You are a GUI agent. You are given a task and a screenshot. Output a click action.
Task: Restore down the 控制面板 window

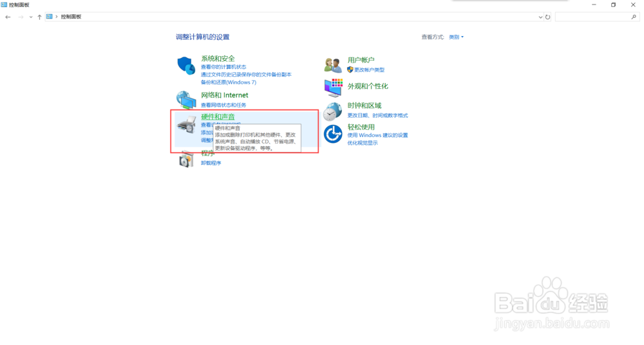click(613, 5)
